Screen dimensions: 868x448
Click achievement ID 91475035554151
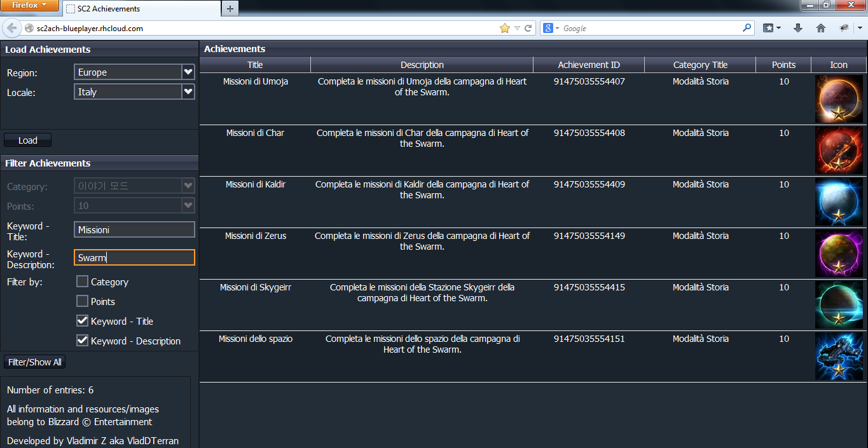tap(589, 339)
